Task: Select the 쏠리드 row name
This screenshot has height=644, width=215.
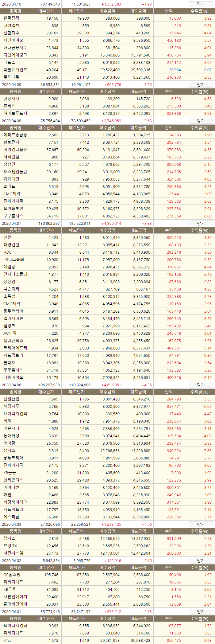Action: tap(9, 186)
